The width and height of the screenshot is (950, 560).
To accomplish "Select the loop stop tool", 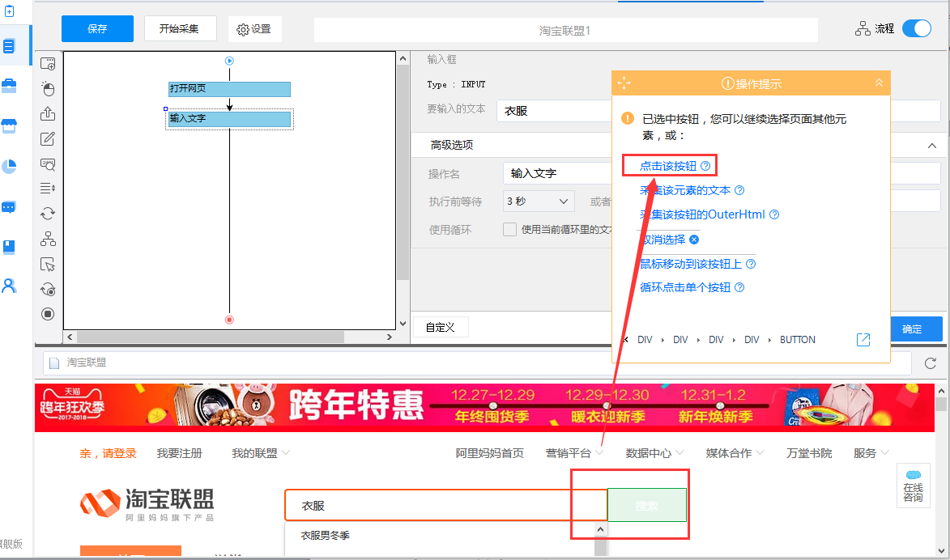I will pos(48,290).
